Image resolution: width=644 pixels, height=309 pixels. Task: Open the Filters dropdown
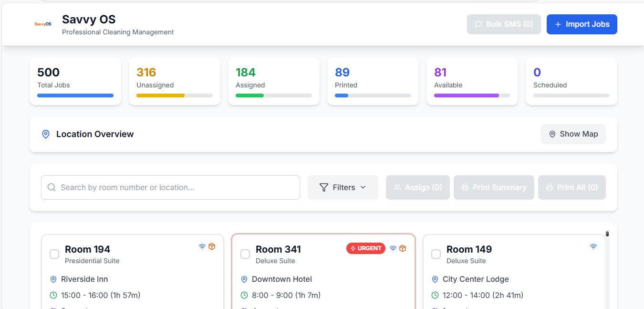pyautogui.click(x=343, y=188)
